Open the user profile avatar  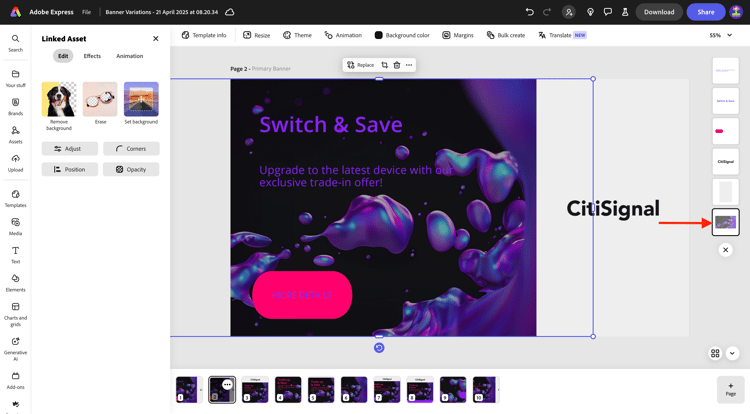pos(736,12)
